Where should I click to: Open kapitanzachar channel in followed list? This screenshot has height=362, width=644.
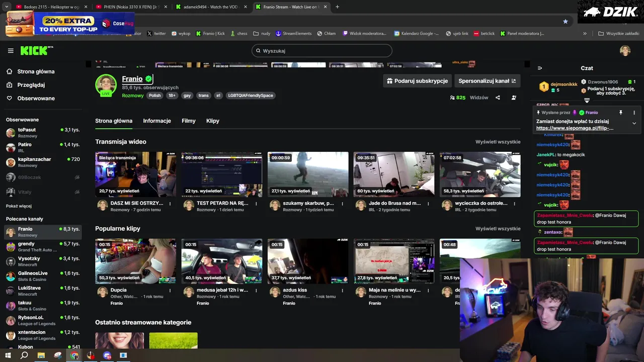pos(43,162)
